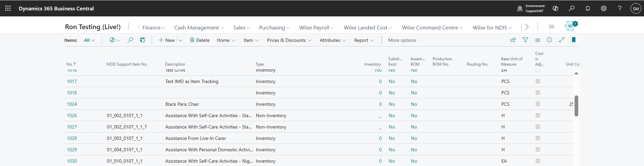Click the Copilot icon in the Items toolbar
The image size is (644, 166).
tap(112, 40)
